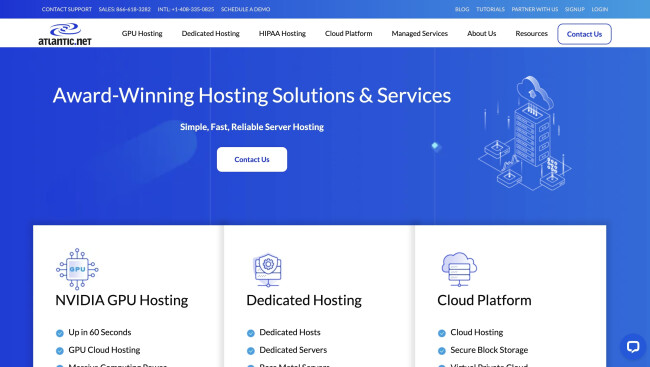
Task: Click the Dedicated Hosting card heading
Action: (x=304, y=300)
